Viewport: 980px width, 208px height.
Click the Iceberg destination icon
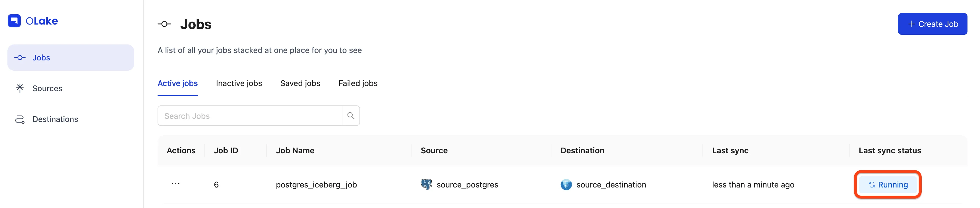566,185
